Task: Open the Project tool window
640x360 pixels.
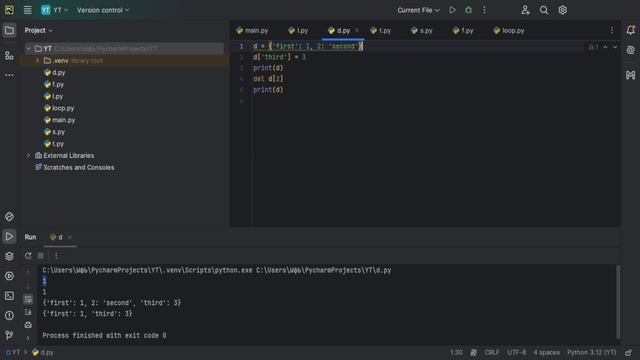Action: tap(9, 30)
